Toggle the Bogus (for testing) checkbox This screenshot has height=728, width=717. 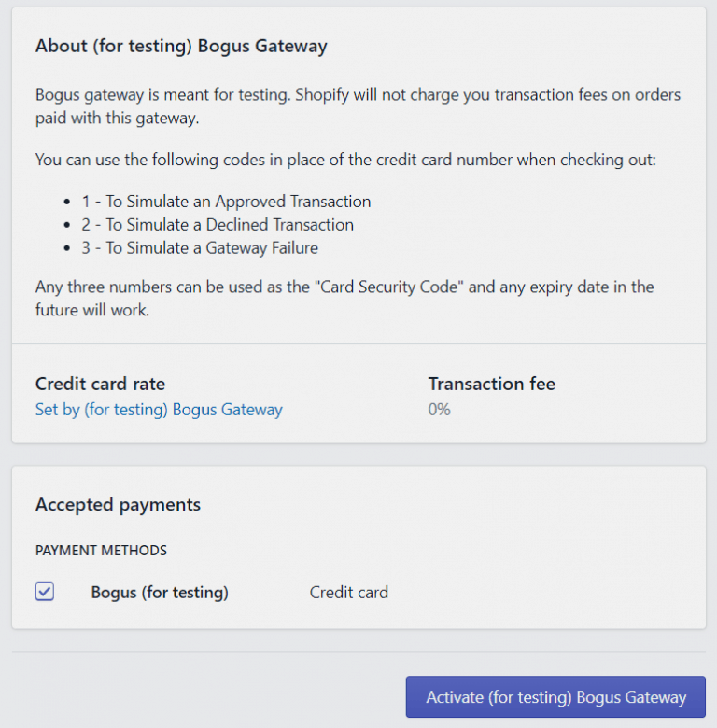(x=45, y=592)
